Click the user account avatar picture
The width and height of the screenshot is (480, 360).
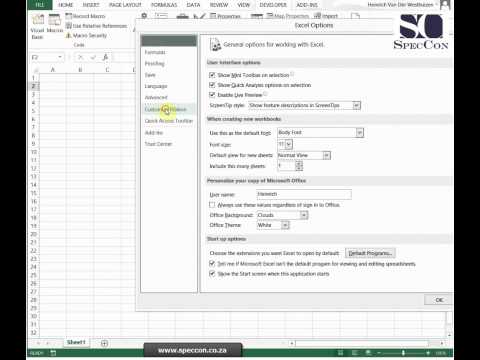coord(445,5)
